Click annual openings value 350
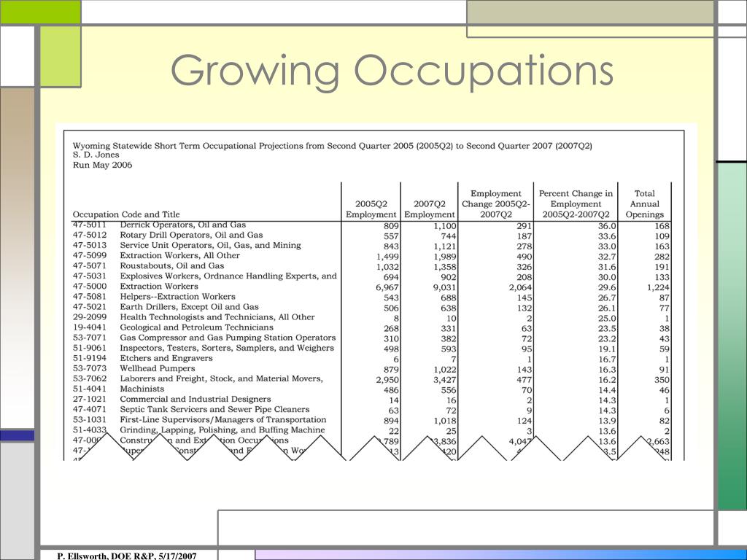This screenshot has width=747, height=560. [662, 380]
